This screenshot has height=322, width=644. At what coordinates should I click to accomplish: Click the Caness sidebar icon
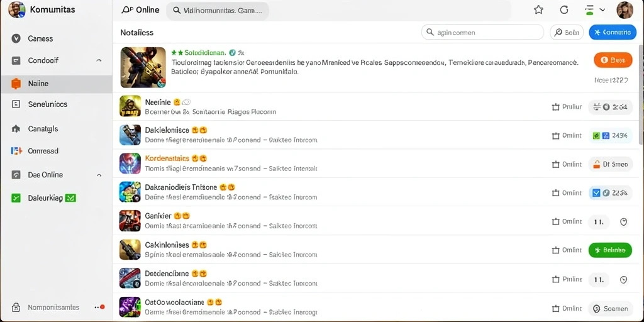(16, 38)
